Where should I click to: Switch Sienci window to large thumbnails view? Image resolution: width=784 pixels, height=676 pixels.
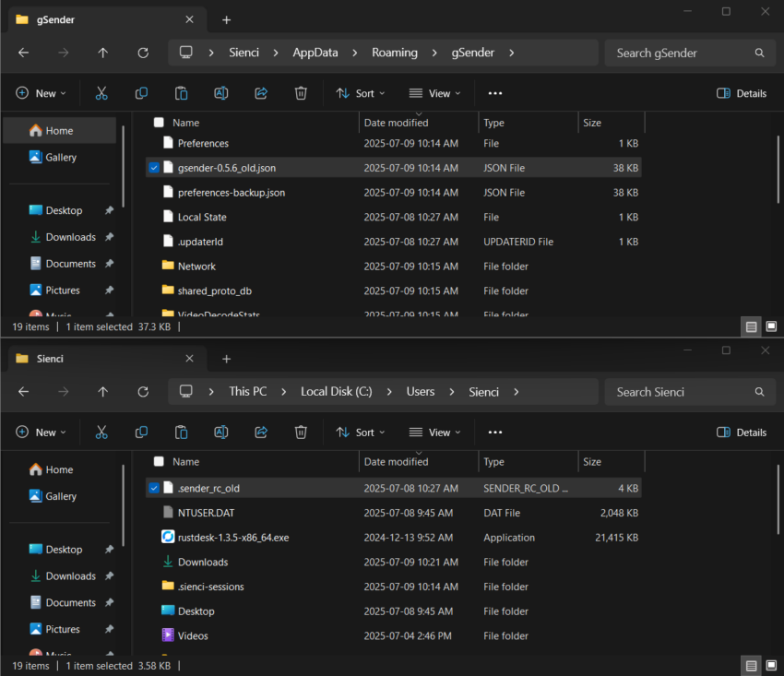[x=771, y=666]
